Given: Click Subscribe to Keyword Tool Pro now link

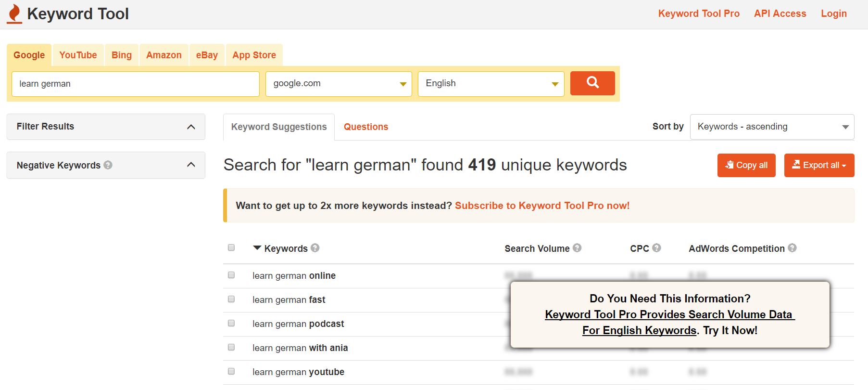Looking at the screenshot, I should click(x=542, y=206).
